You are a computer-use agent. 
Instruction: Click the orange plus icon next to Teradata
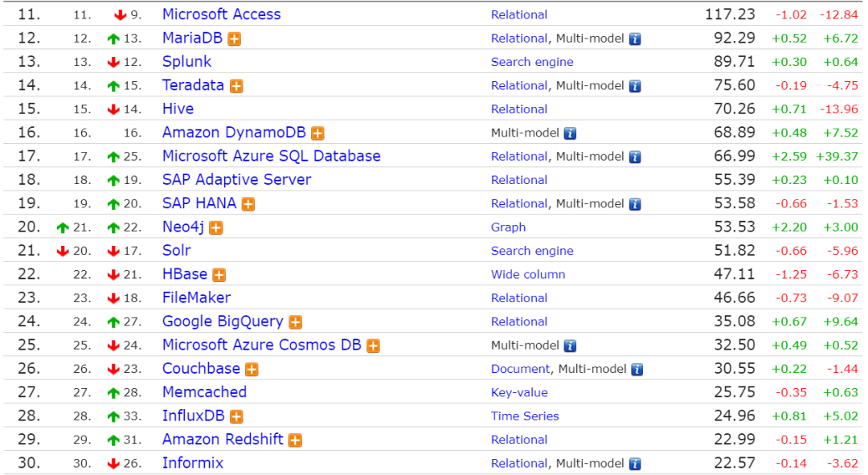(236, 86)
